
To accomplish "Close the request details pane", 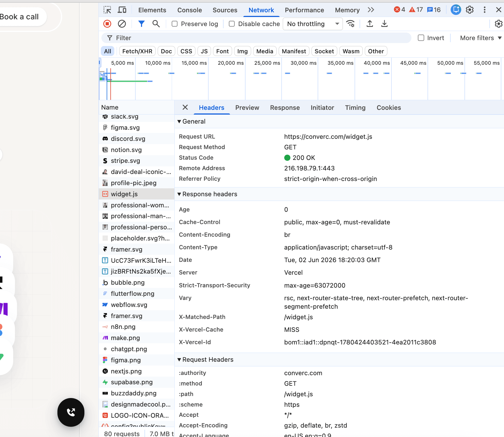I will coord(185,107).
